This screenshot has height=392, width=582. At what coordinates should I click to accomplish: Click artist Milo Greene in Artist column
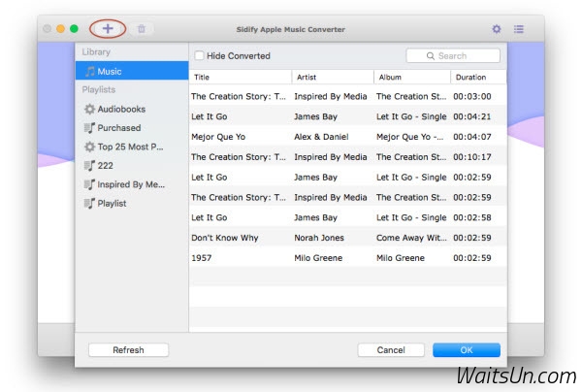click(x=318, y=258)
